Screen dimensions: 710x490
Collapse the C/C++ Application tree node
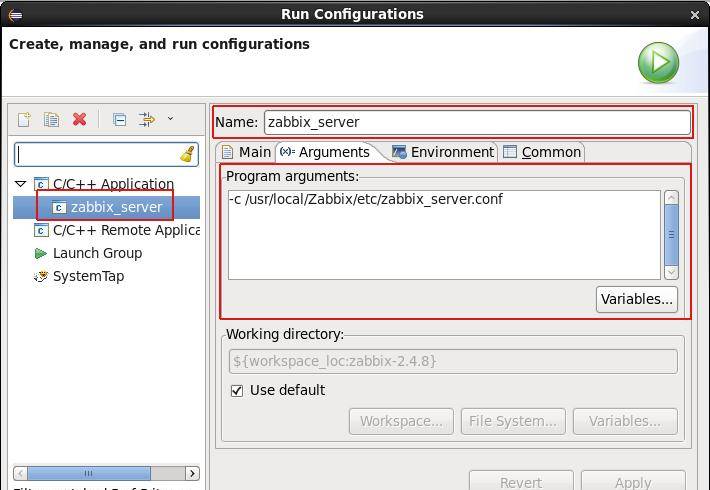20,184
